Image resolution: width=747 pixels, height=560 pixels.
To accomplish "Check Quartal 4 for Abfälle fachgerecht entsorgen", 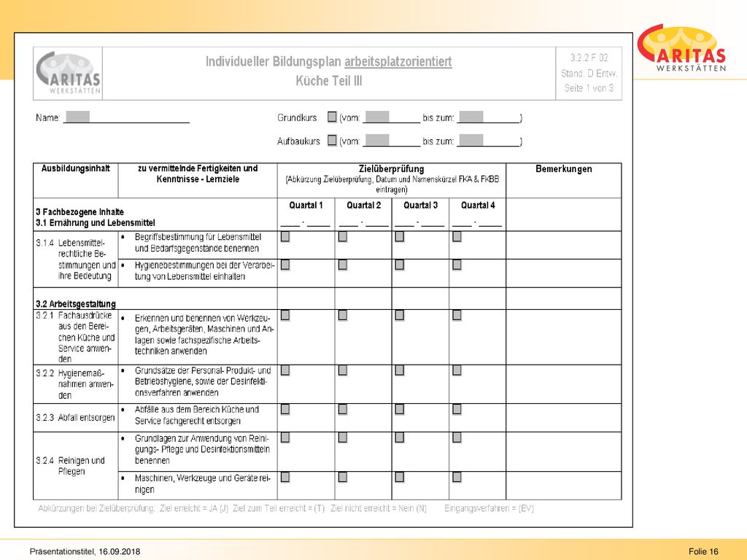I will pyautogui.click(x=457, y=410).
